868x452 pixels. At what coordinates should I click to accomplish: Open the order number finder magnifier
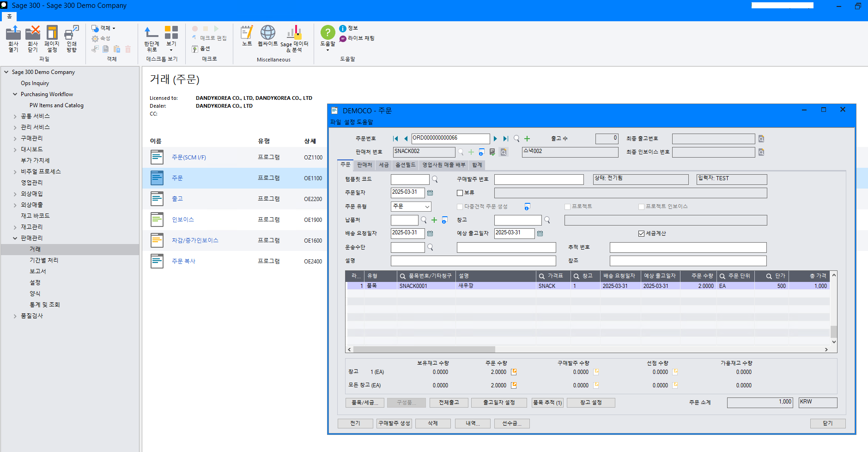[516, 139]
